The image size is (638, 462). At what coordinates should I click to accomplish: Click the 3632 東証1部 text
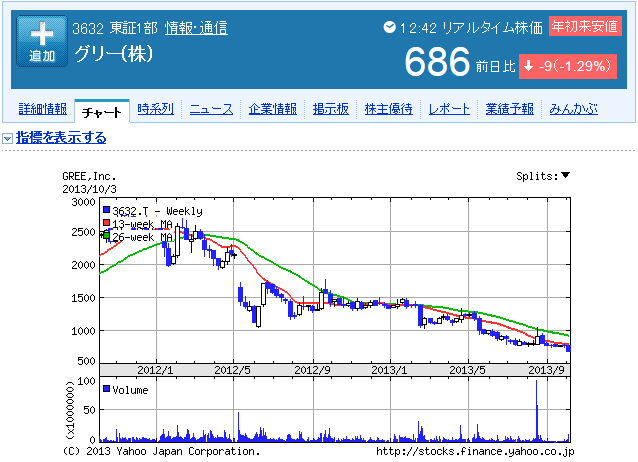(x=115, y=28)
